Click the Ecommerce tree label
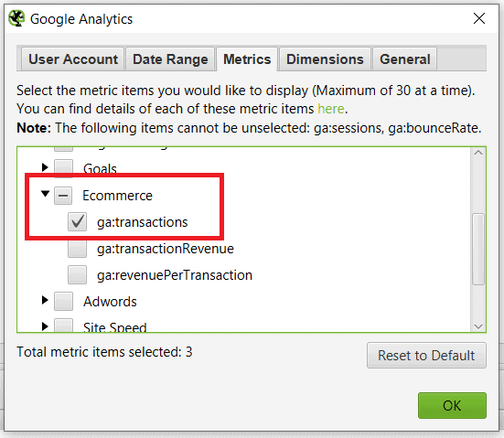This screenshot has height=438, width=504. [x=117, y=196]
